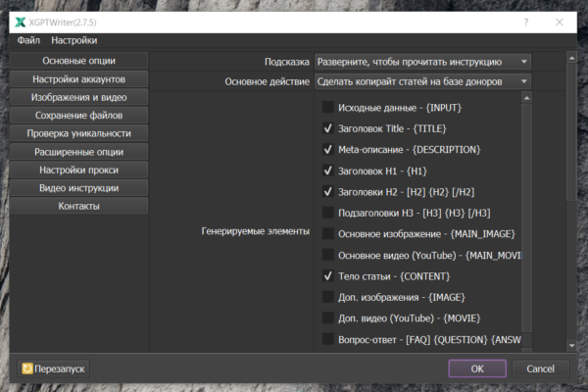This screenshot has width=588, height=392.
Task: Enable Вопрос-ответ [FAQ] checkbox
Action: click(x=328, y=339)
